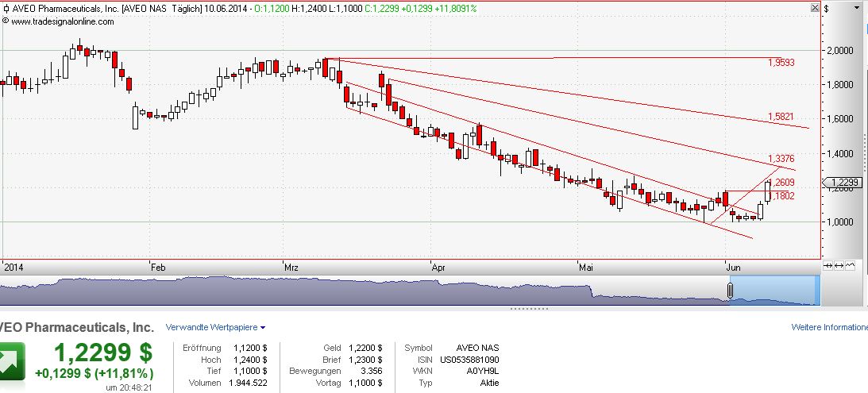Select the 1,5821 trendline label
Screen dimensions: 868x393
click(x=781, y=117)
